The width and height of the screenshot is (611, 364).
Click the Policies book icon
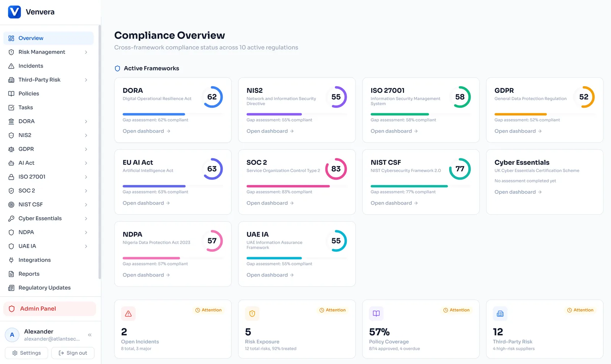tap(11, 93)
